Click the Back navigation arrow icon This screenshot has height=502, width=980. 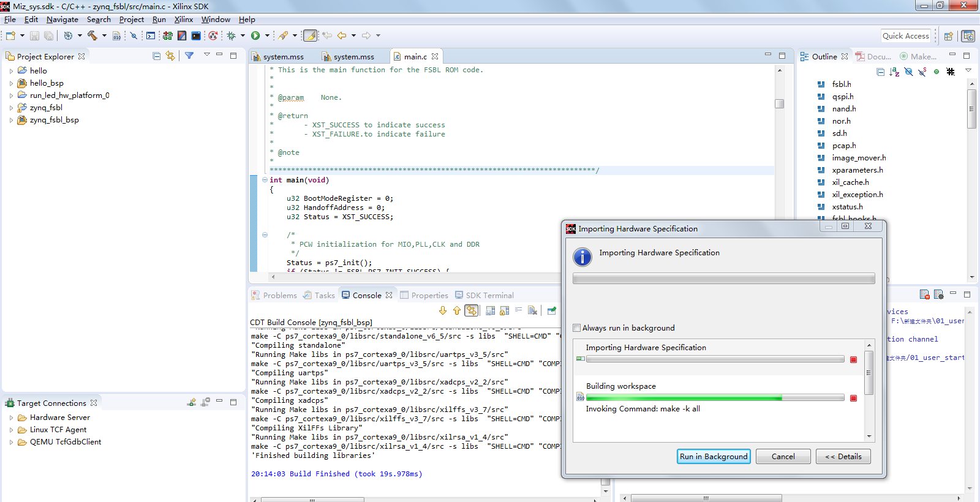(342, 36)
